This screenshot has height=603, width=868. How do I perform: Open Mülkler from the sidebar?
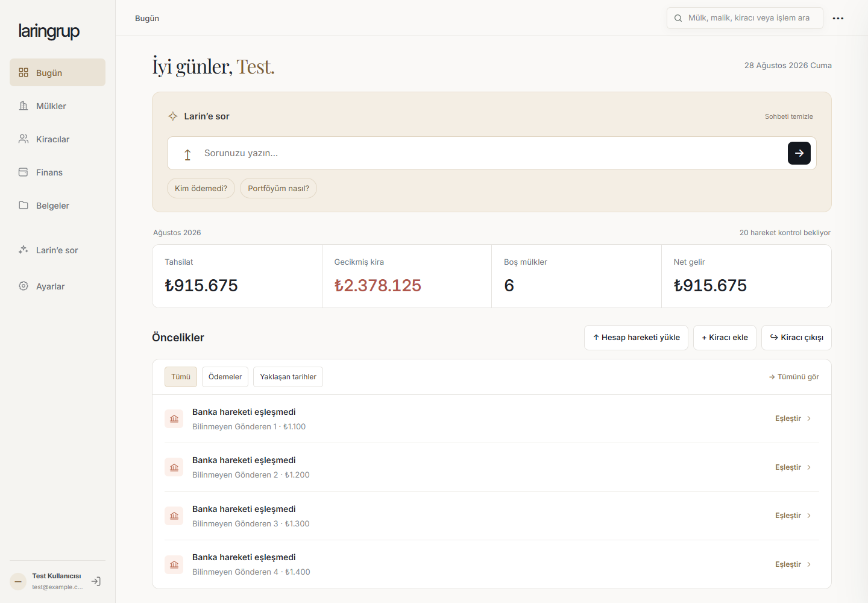click(x=57, y=106)
